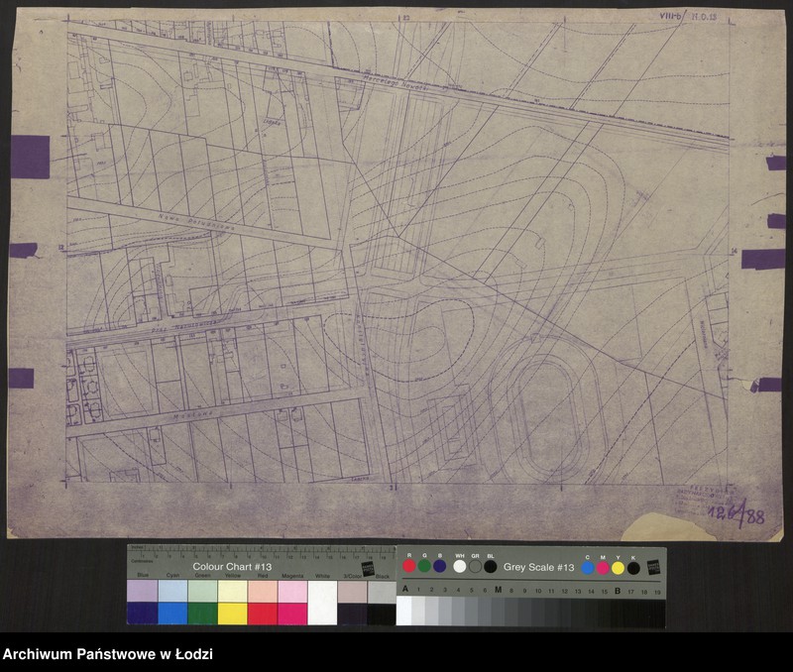Click the logo square beside Colour Chart #13 title
Screen dimensions: 793x672
click(367, 568)
